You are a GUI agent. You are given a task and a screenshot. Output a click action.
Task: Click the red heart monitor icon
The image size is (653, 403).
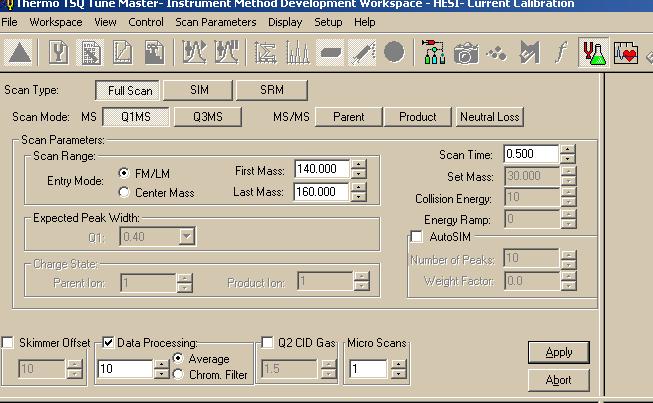tap(626, 53)
